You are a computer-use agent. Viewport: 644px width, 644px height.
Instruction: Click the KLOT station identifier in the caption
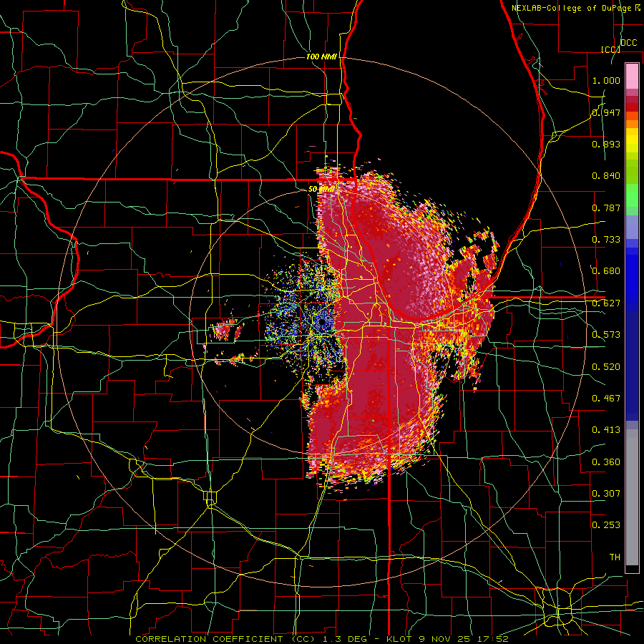(399, 639)
